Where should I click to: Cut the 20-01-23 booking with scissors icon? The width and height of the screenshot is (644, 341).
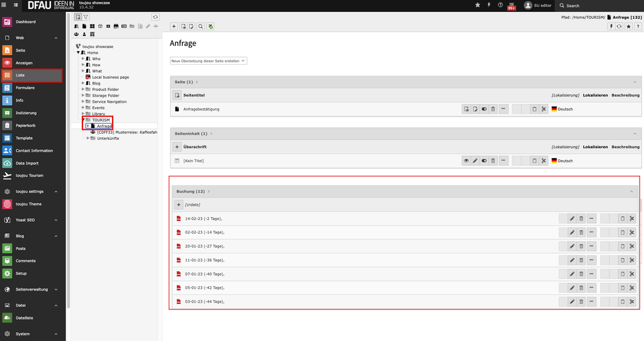point(632,246)
